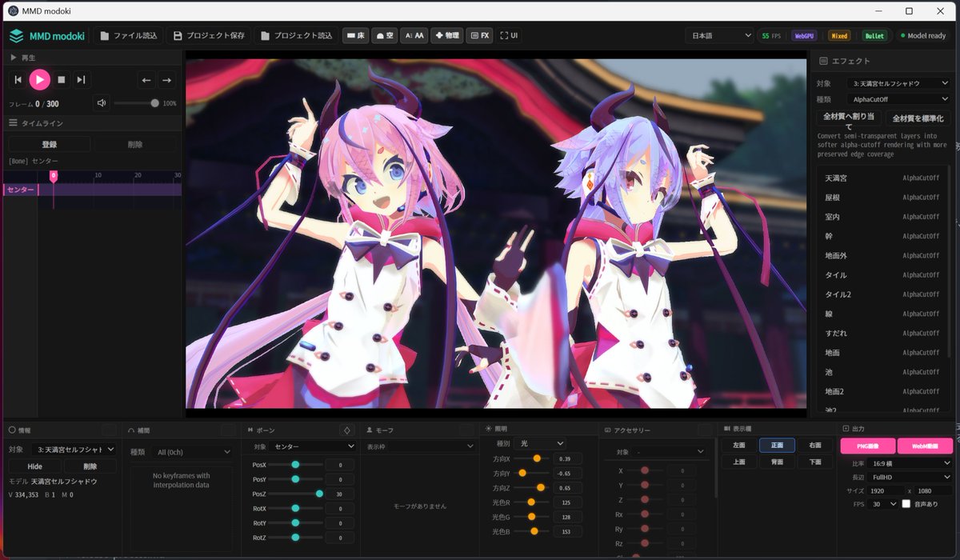The width and height of the screenshot is (960, 560).
Task: Switch to 左面 left view
Action: (738, 446)
